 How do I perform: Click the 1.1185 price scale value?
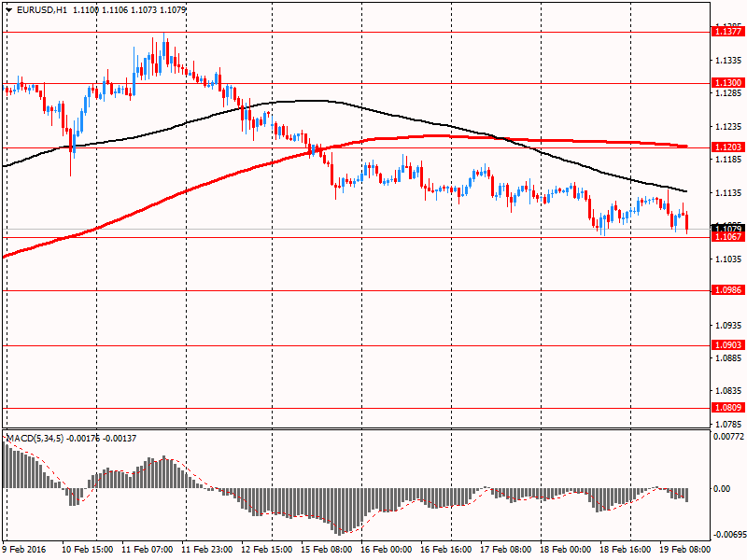(729, 160)
